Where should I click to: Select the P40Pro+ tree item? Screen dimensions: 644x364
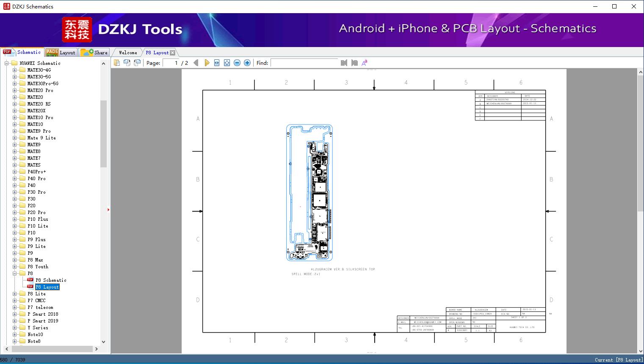(x=36, y=172)
